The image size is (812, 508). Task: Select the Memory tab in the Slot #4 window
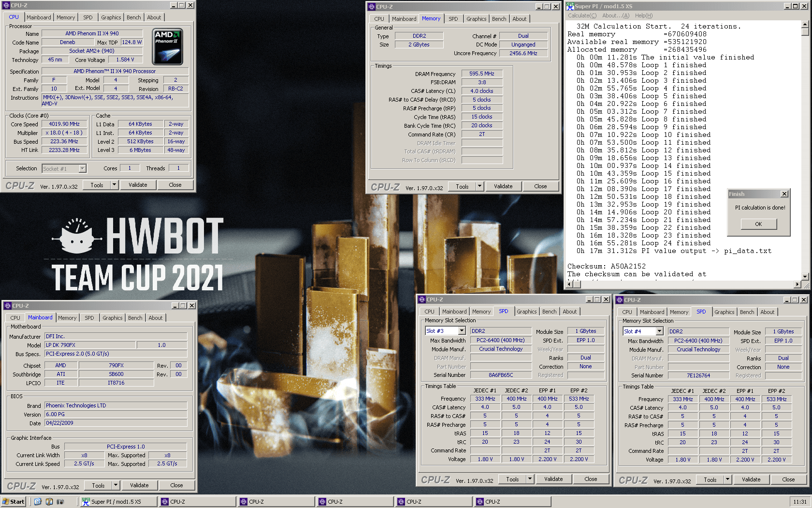pyautogui.click(x=679, y=312)
